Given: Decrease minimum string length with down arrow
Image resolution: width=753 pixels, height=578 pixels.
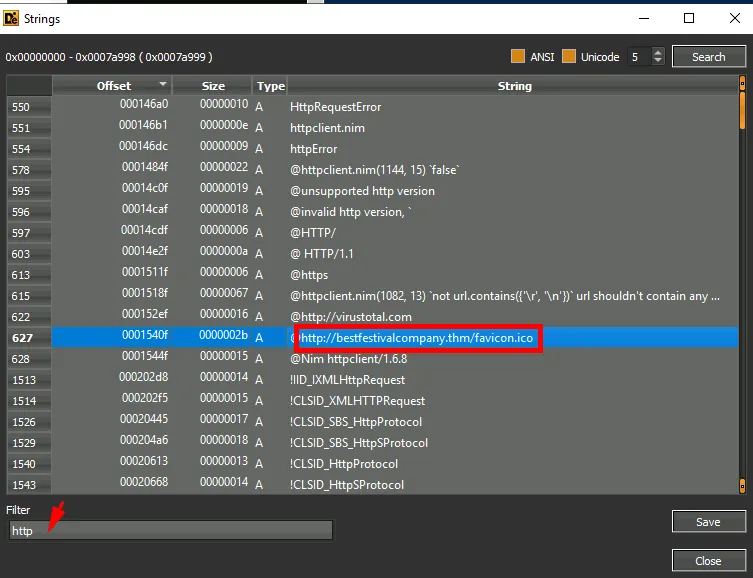Looking at the screenshot, I should point(658,61).
